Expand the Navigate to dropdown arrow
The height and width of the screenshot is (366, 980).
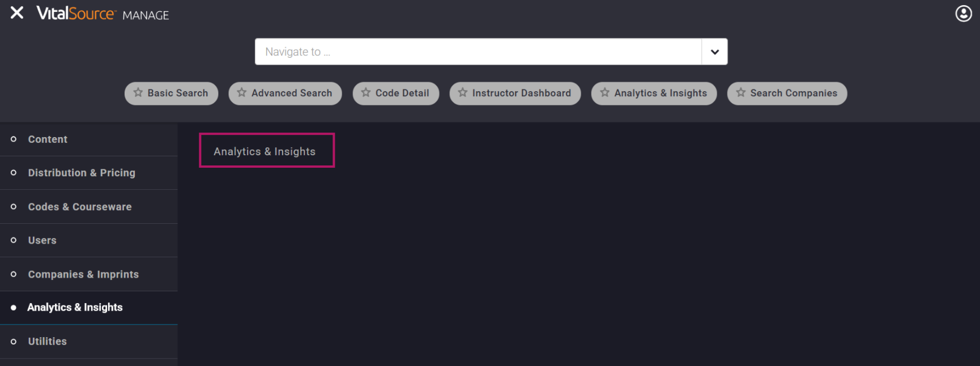coord(714,52)
